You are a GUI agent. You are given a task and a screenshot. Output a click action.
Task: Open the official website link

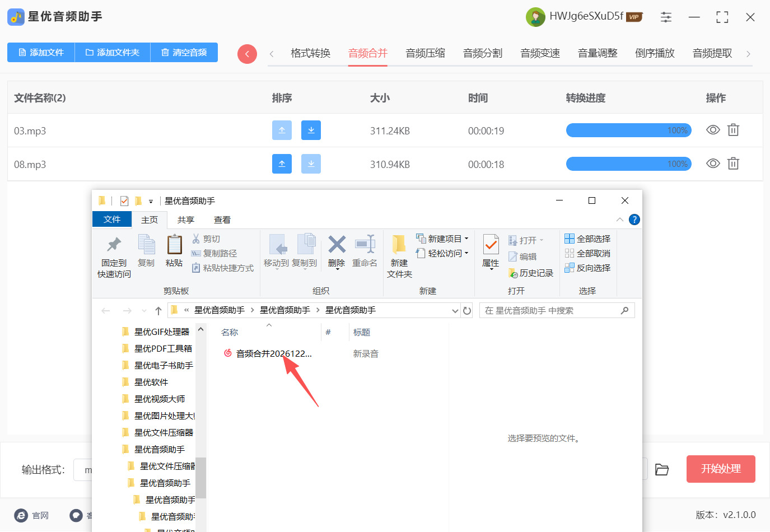31,515
